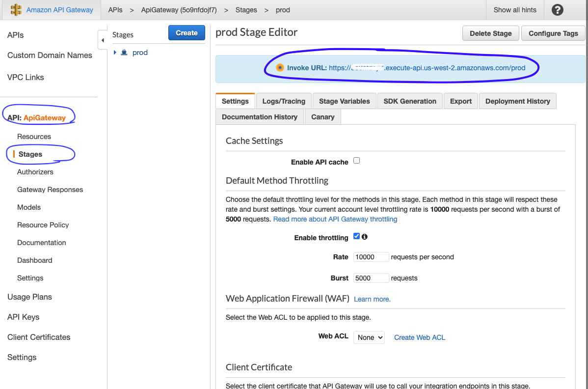Viewport: 588px width, 389px height.
Task: Open VPC Links in sidebar
Action: click(26, 77)
